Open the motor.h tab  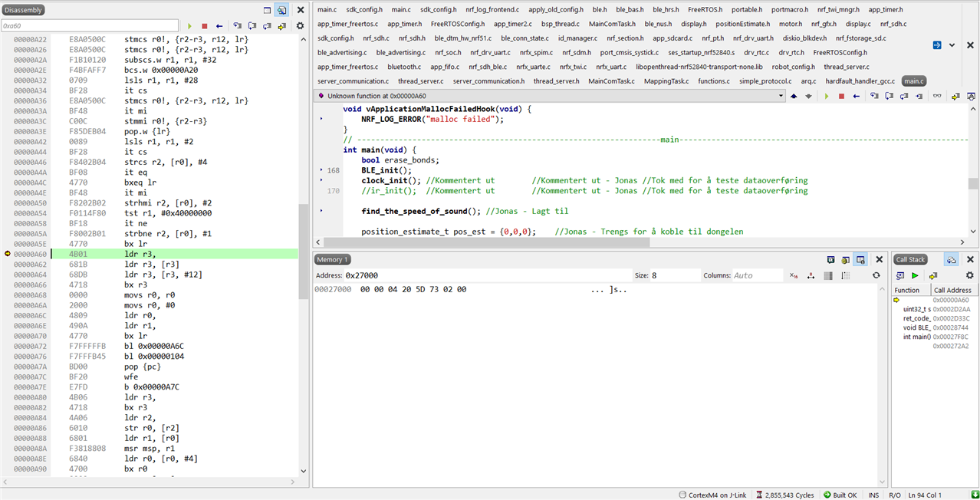pyautogui.click(x=790, y=24)
